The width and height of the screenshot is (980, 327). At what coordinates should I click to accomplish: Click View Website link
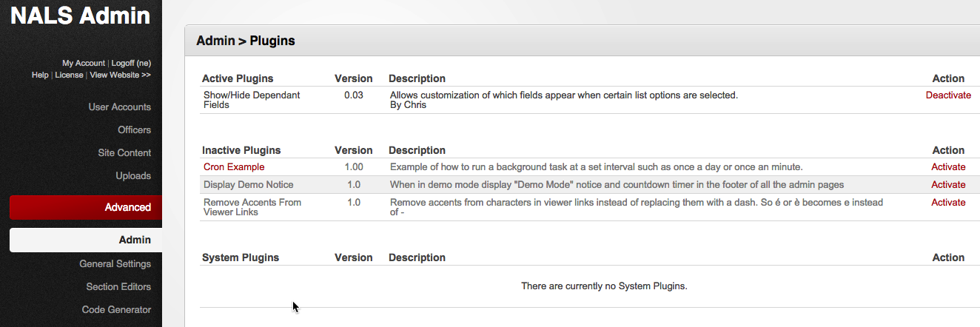pos(120,75)
